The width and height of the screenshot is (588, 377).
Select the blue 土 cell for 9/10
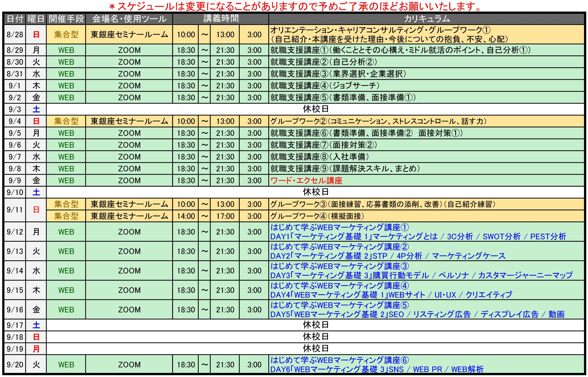36,192
